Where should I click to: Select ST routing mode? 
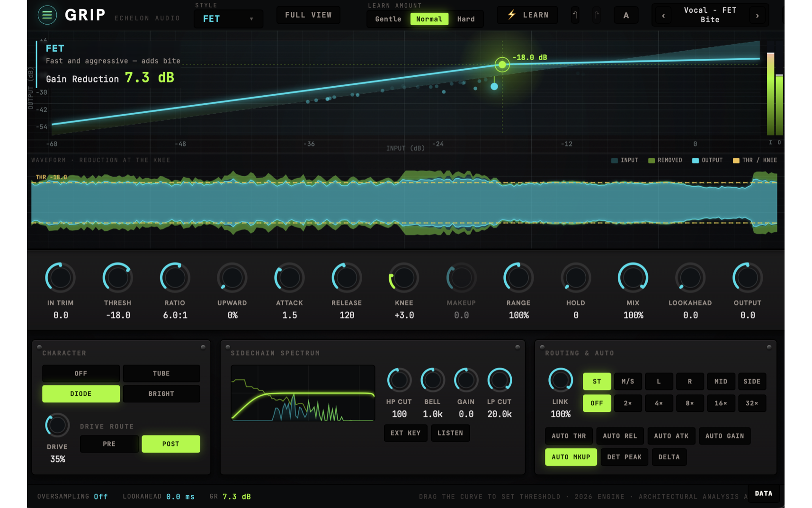click(x=597, y=381)
